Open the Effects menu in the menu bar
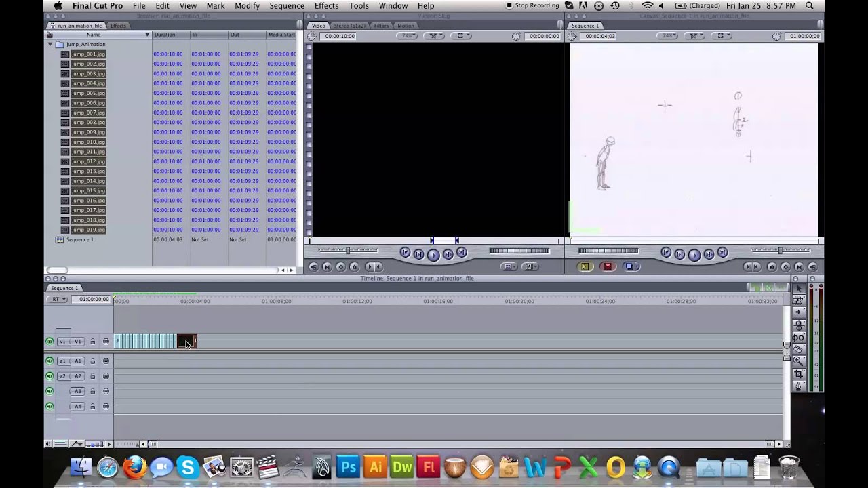 (326, 6)
